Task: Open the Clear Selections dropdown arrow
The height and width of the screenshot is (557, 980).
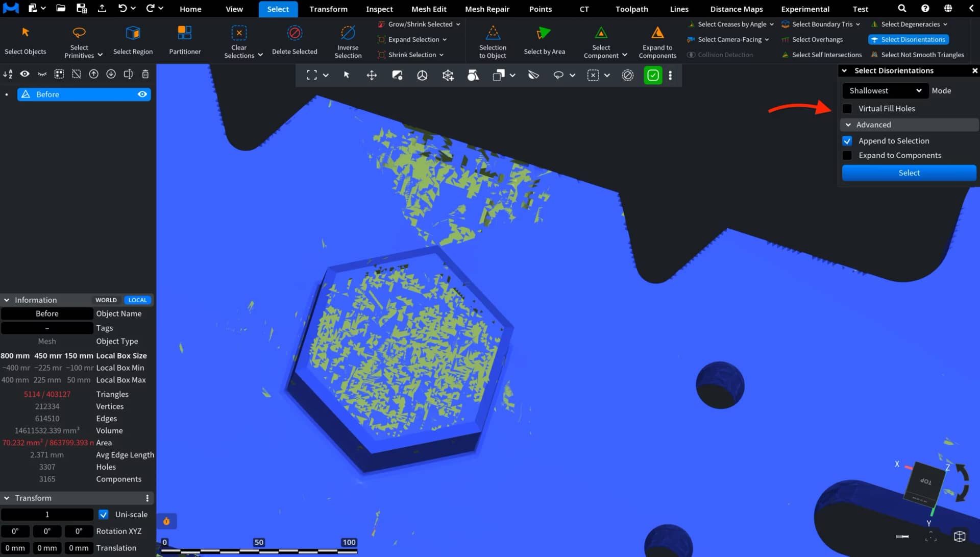Action: [x=260, y=55]
